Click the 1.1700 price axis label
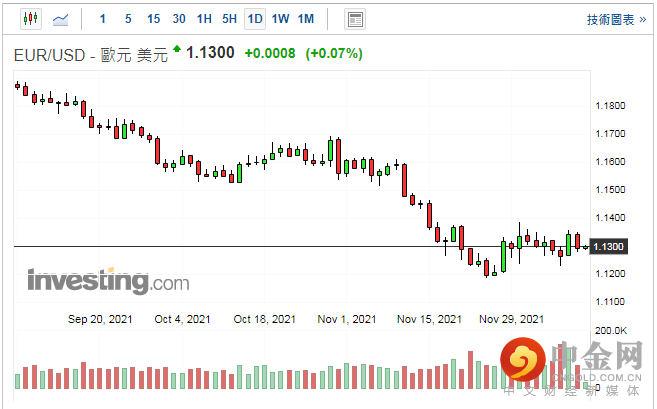The width and height of the screenshot is (657, 409). point(610,134)
